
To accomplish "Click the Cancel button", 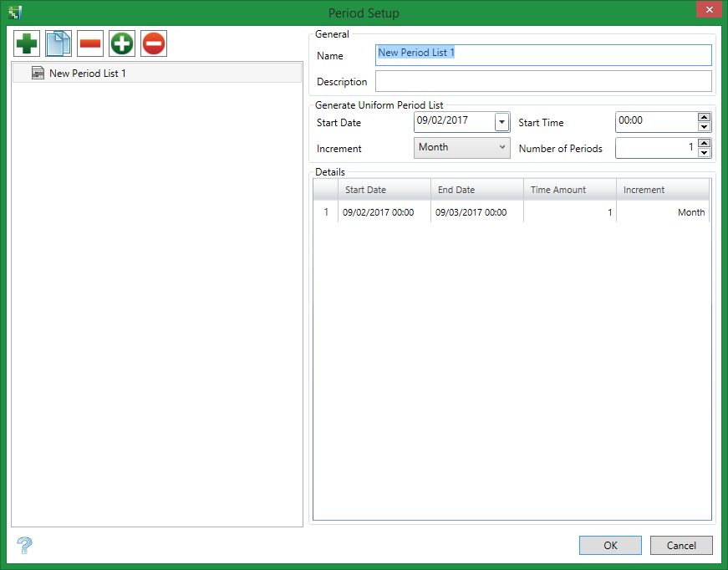I will click(681, 546).
